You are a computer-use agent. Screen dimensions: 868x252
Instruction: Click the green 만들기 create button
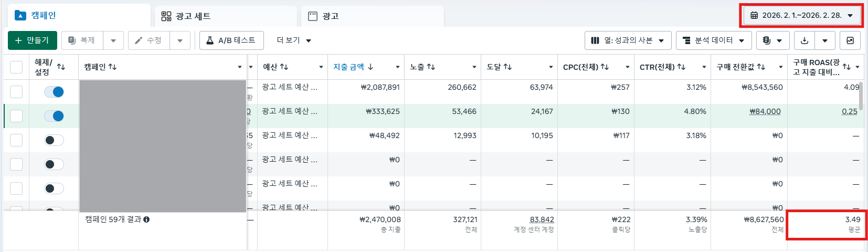coord(32,40)
